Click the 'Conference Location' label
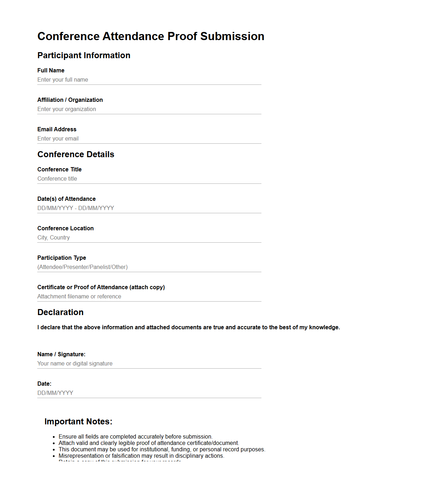Image resolution: width=448 pixels, height=501 pixels. tap(65, 229)
